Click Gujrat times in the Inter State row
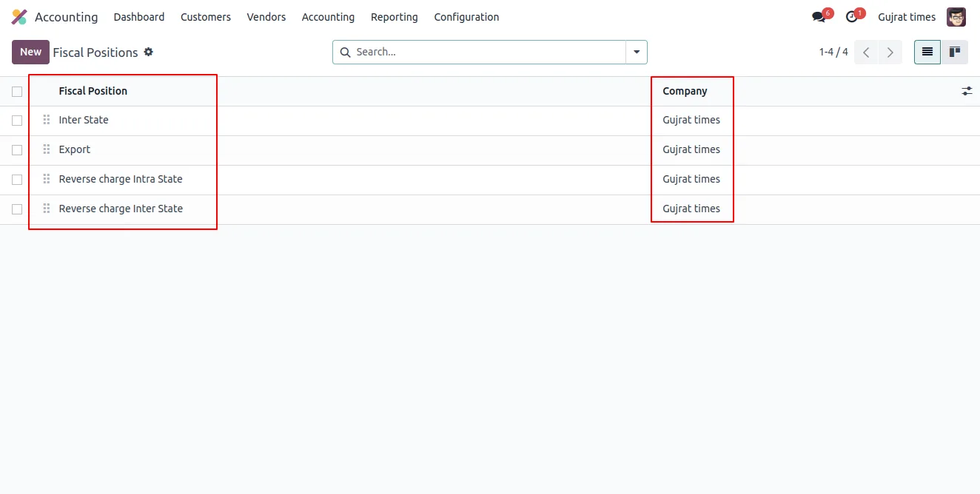The width and height of the screenshot is (980, 494). click(691, 120)
